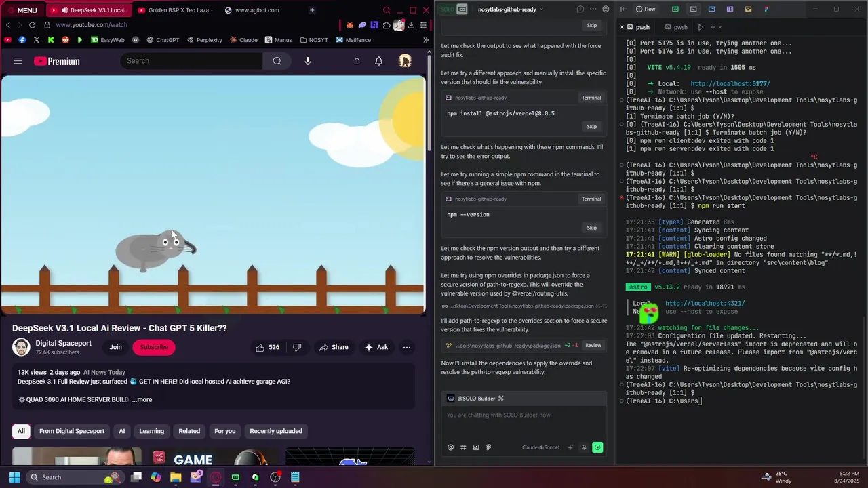
Task: Start a new chat in Trae
Action: pyautogui.click(x=580, y=9)
